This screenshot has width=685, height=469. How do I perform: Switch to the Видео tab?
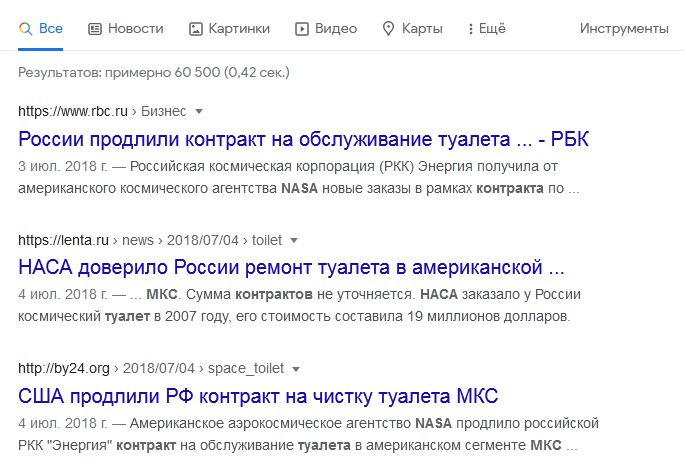[x=326, y=29]
